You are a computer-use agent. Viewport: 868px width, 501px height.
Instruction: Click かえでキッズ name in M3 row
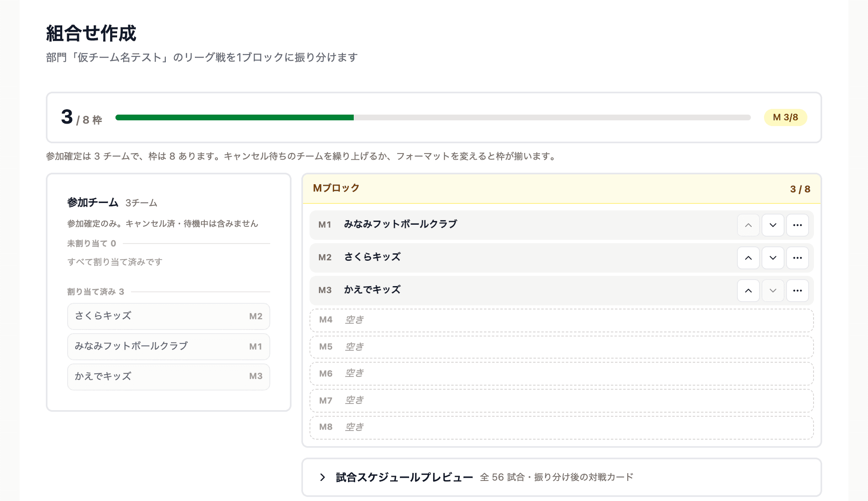(372, 290)
